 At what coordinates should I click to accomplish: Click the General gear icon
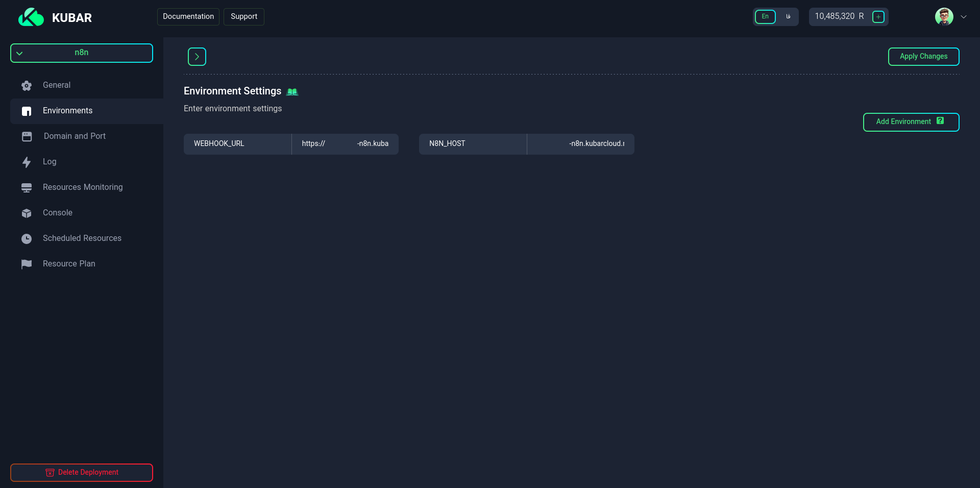pyautogui.click(x=27, y=86)
